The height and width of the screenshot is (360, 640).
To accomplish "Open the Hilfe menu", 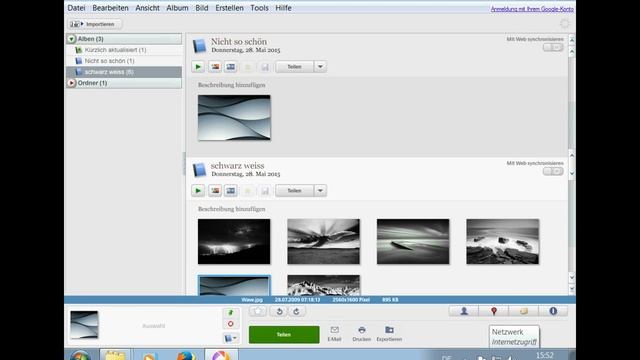I will (283, 8).
